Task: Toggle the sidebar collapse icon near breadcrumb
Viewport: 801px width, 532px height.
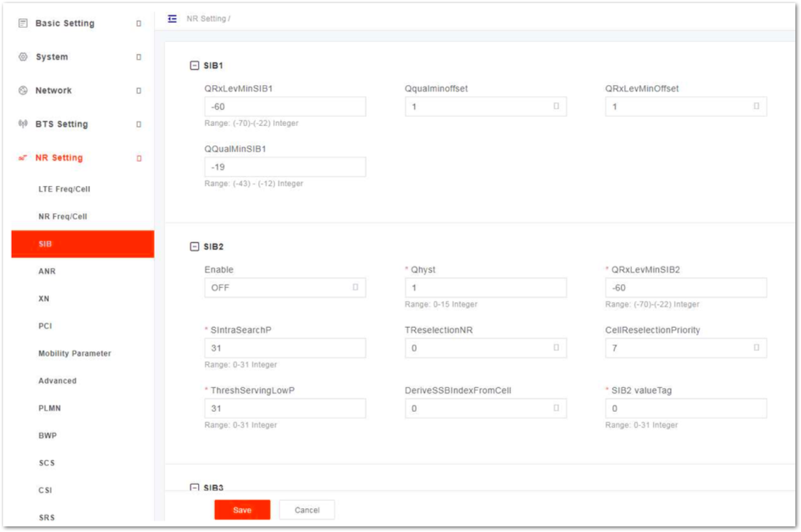Action: tap(172, 19)
